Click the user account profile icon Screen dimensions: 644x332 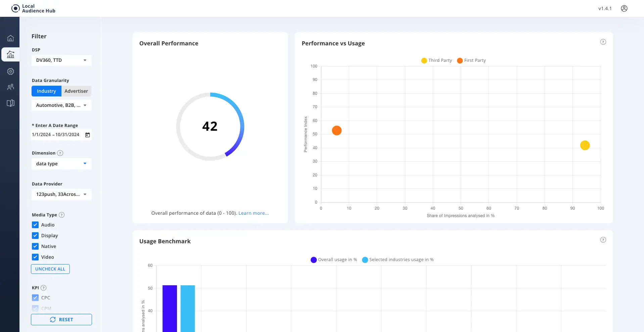point(624,8)
